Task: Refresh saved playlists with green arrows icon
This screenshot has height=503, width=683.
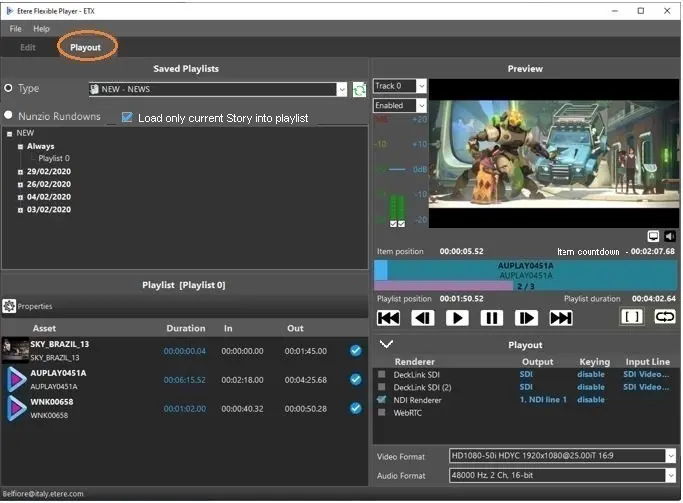Action: (359, 90)
